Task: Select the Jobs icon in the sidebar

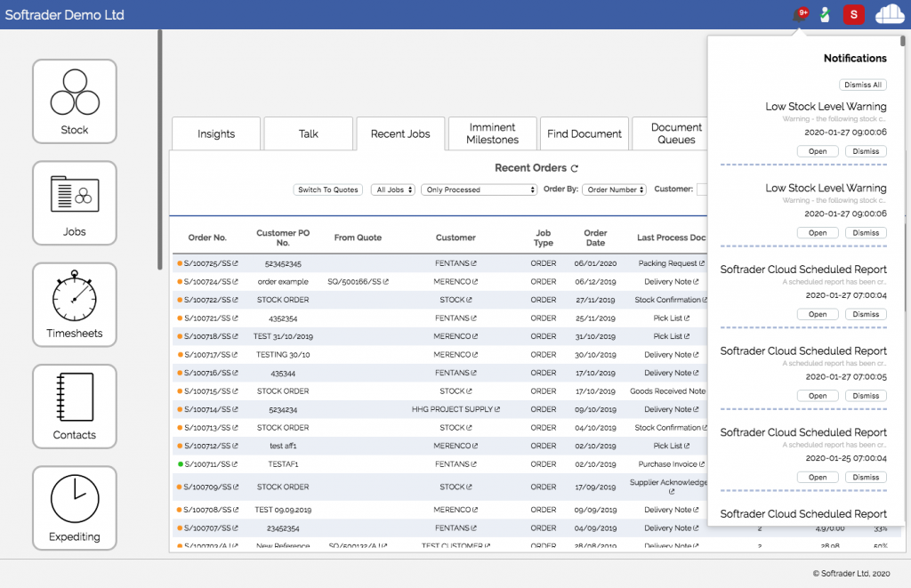Action: tap(74, 203)
